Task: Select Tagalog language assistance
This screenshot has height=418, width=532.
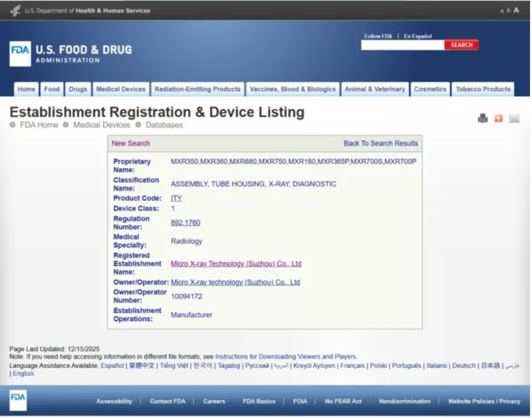Action: click(x=229, y=365)
